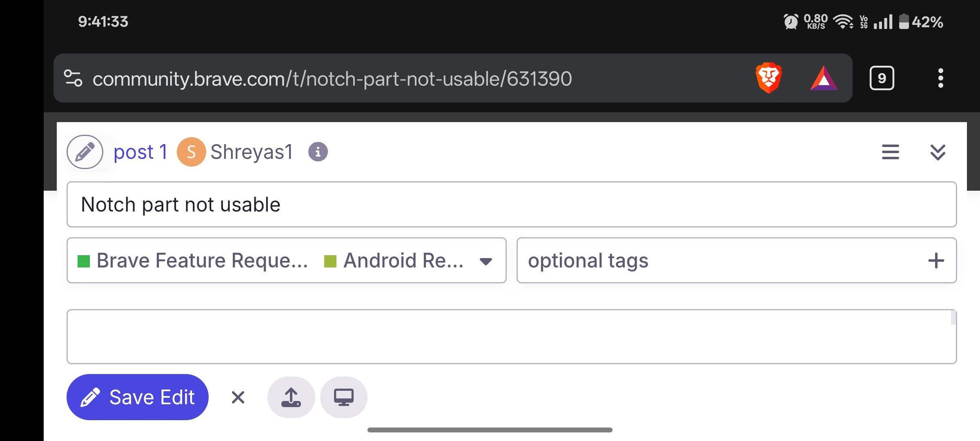This screenshot has height=441, width=980.
Task: Click green Brave Feature Requests color square
Action: [x=84, y=261]
